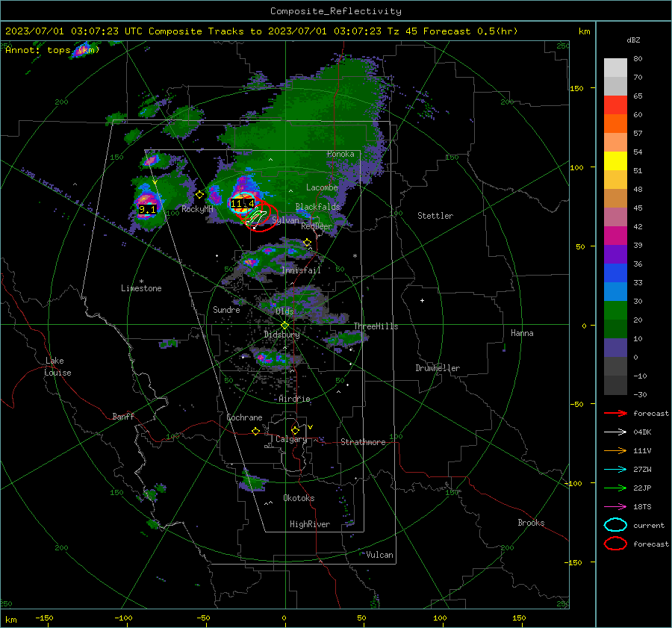Click the dBZ scale heading
This screenshot has width=672, height=628.
tap(633, 40)
